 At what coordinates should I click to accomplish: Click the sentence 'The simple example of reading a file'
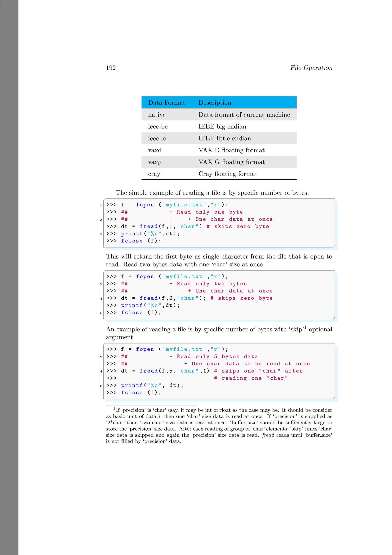click(x=212, y=193)
